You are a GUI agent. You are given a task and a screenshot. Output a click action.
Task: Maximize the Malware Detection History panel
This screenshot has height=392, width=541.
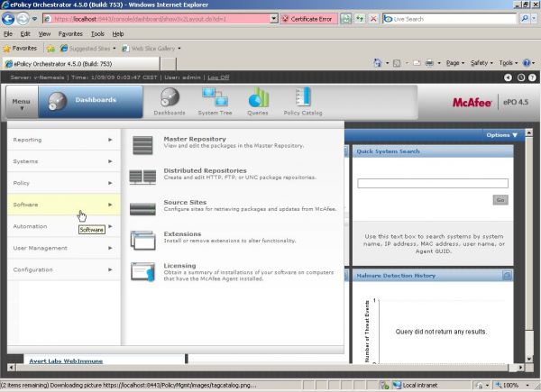pyautogui.click(x=507, y=276)
